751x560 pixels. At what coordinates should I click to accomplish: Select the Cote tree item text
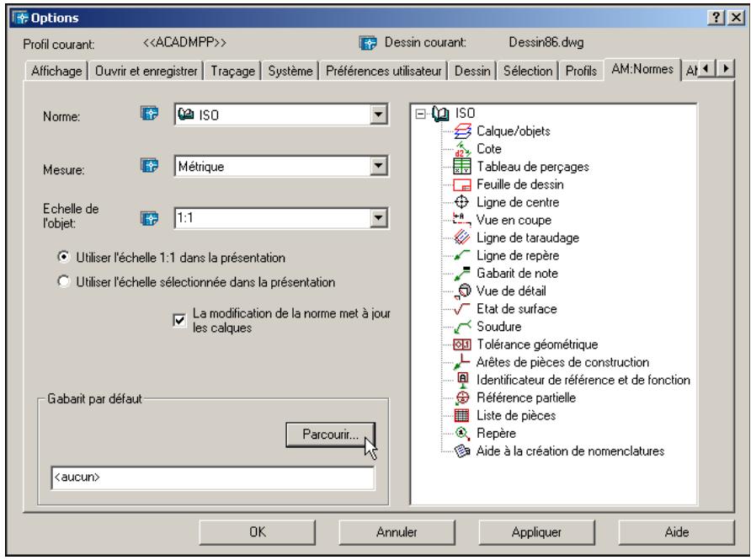488,149
